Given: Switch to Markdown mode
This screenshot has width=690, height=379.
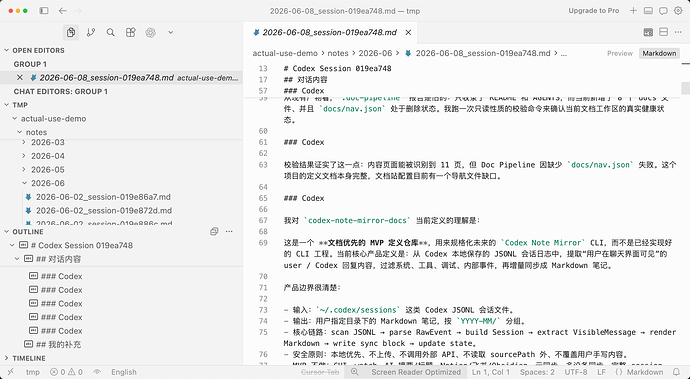Looking at the screenshot, I should coord(659,53).
